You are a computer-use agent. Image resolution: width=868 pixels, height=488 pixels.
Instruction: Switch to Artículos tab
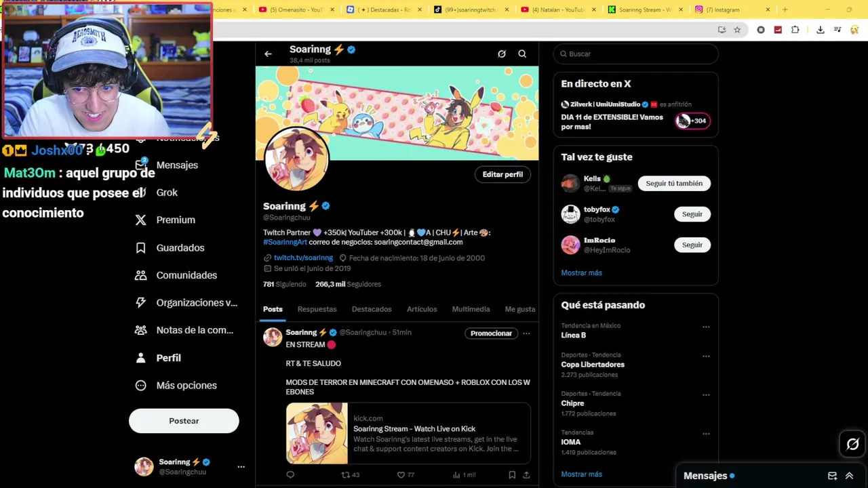point(422,309)
